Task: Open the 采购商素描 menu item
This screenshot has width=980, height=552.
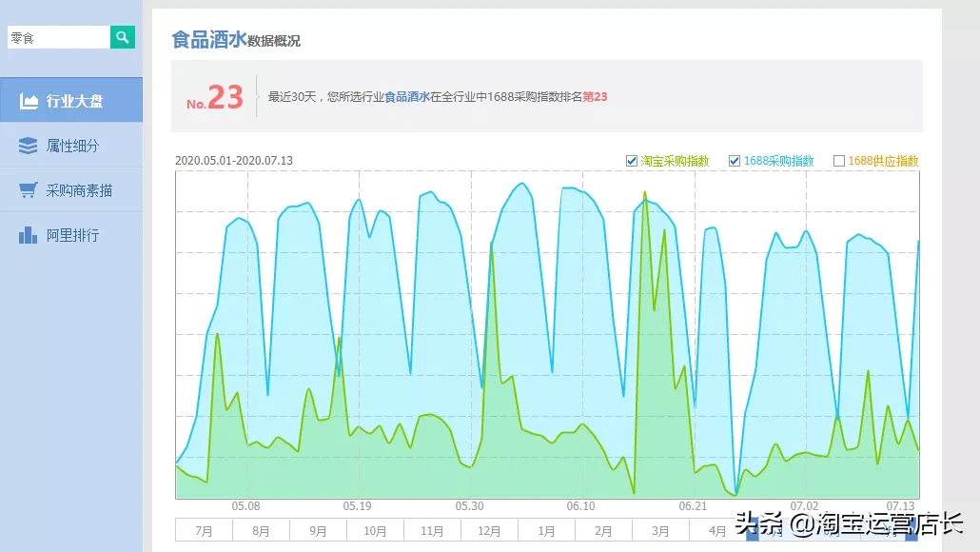Action: click(71, 190)
